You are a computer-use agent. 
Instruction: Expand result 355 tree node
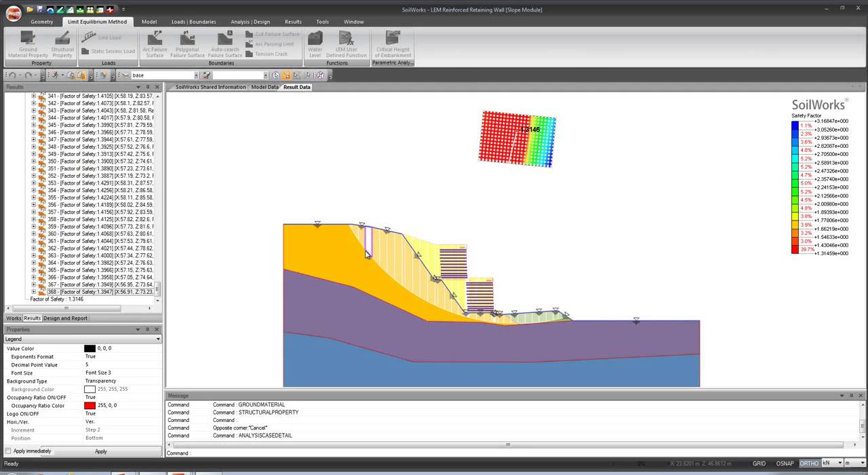tap(34, 197)
